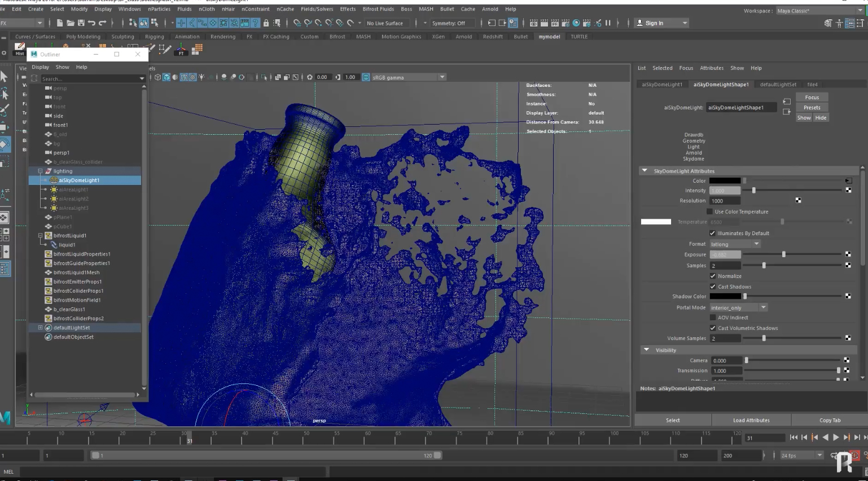Toggle the Normalize checkbox
Viewport: 868px width, 481px height.
point(713,276)
